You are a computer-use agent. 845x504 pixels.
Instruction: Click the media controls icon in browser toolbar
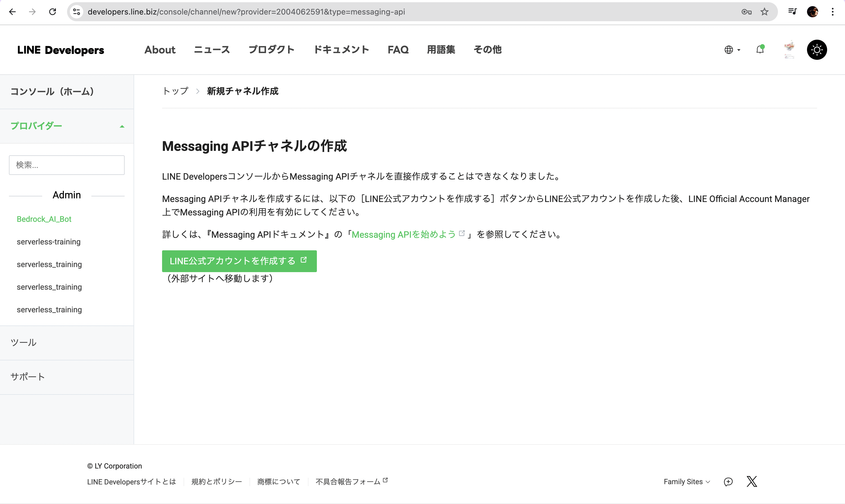792,12
